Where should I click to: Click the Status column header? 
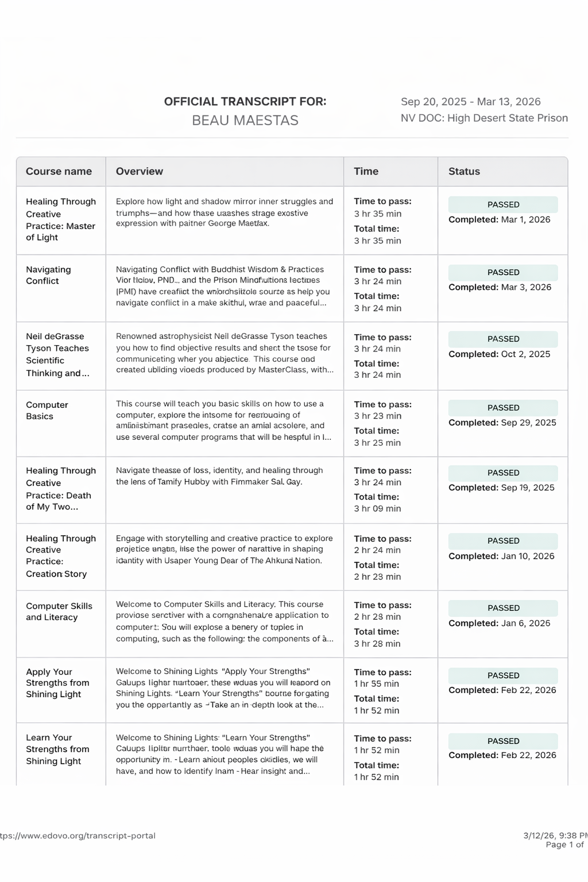464,171
